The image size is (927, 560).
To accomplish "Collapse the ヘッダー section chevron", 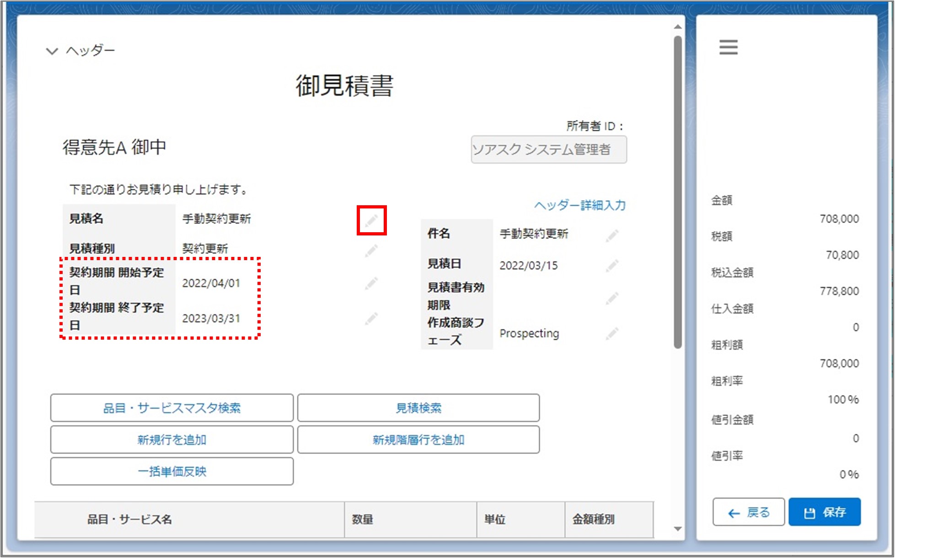I will [52, 51].
